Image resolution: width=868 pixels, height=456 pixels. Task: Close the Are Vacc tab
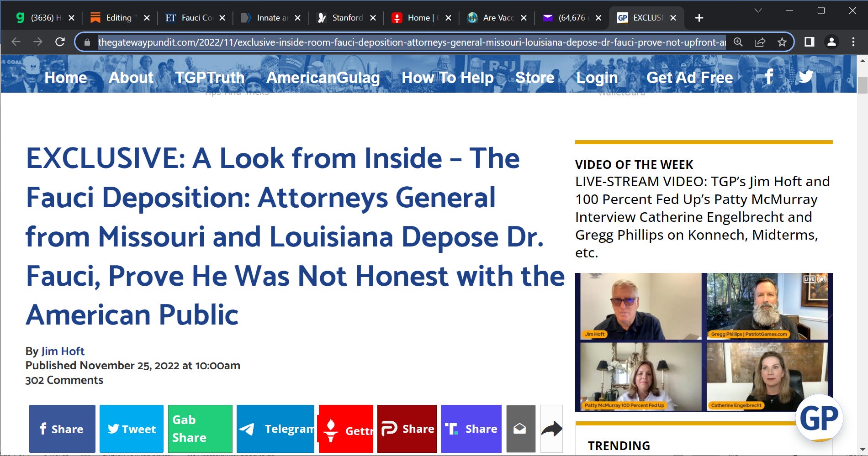click(x=524, y=18)
